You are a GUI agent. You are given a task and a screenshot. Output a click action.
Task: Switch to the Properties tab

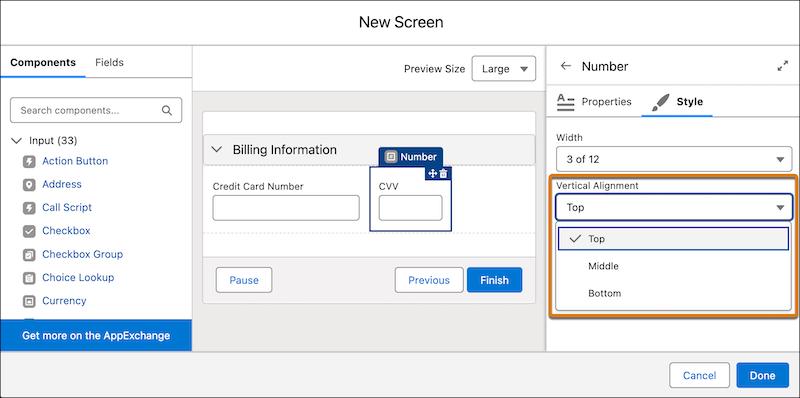pyautogui.click(x=594, y=102)
